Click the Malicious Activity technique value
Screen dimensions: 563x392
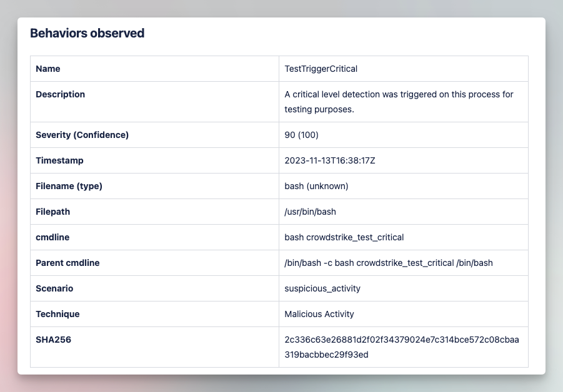(319, 314)
